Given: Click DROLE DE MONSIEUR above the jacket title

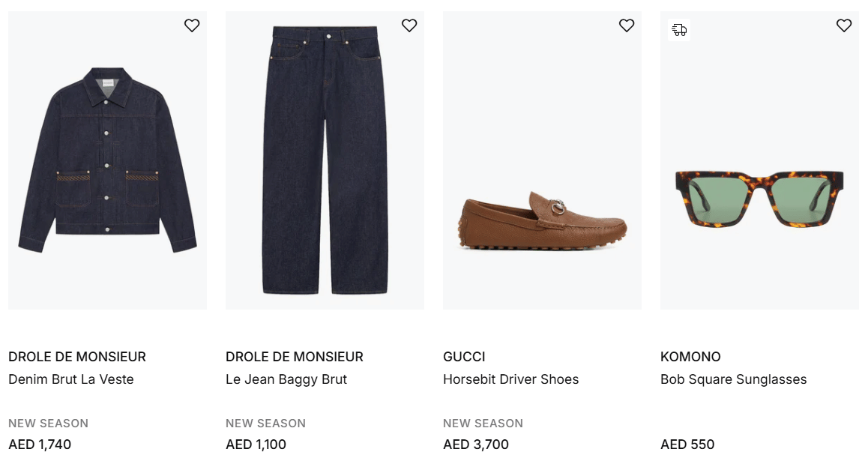Looking at the screenshot, I should coord(77,357).
